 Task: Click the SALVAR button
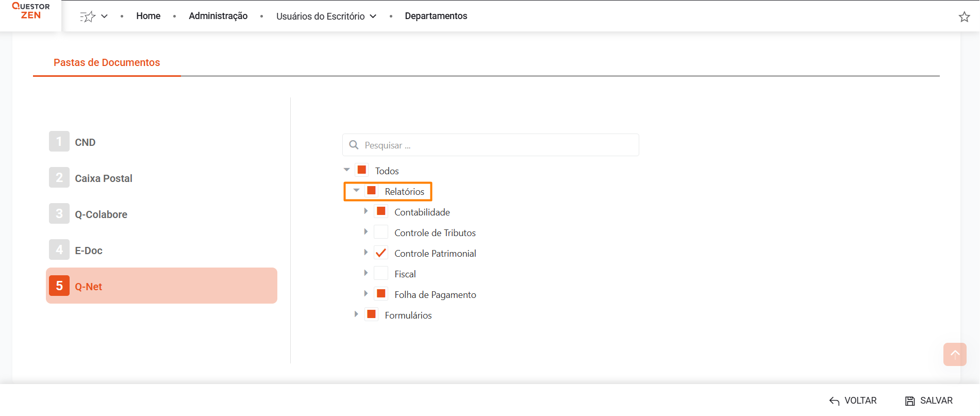coord(929,401)
